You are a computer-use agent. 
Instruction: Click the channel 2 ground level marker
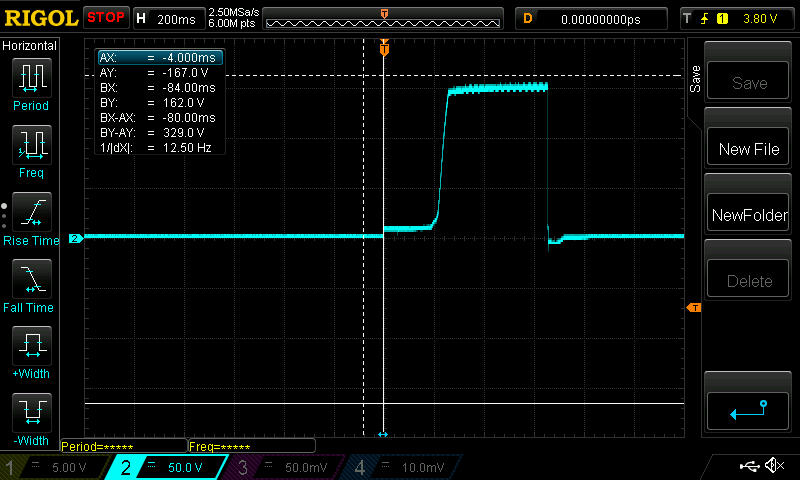pyautogui.click(x=74, y=238)
